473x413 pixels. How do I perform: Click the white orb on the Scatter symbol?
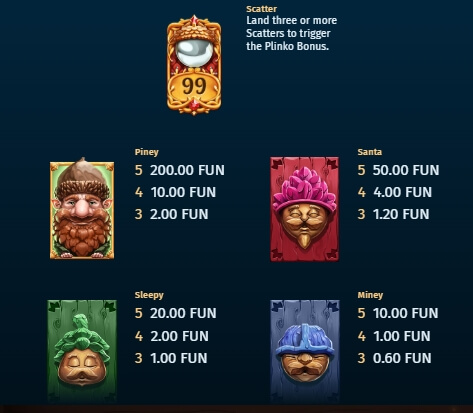coord(194,54)
